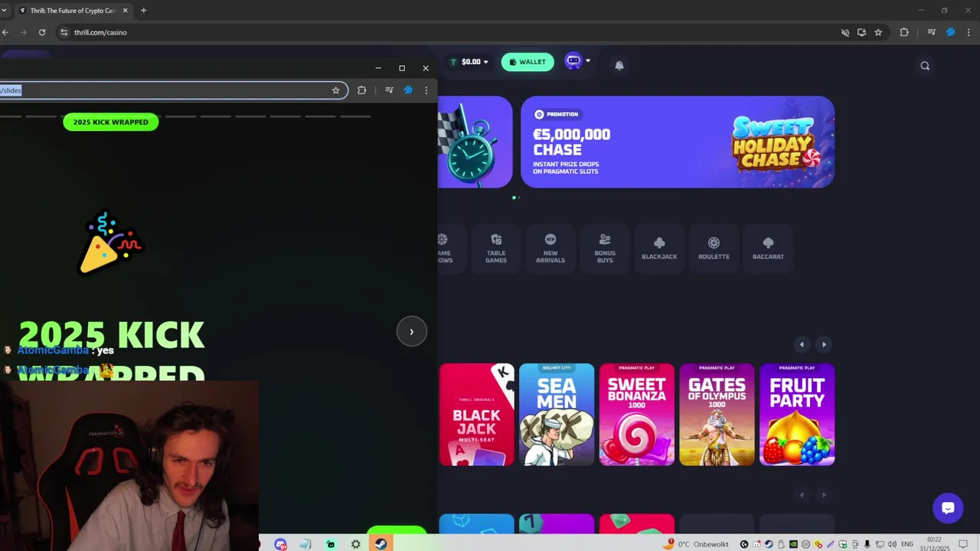Click blue profile avatar in back Chrome toolbar
Image resolution: width=980 pixels, height=551 pixels.
click(951, 32)
